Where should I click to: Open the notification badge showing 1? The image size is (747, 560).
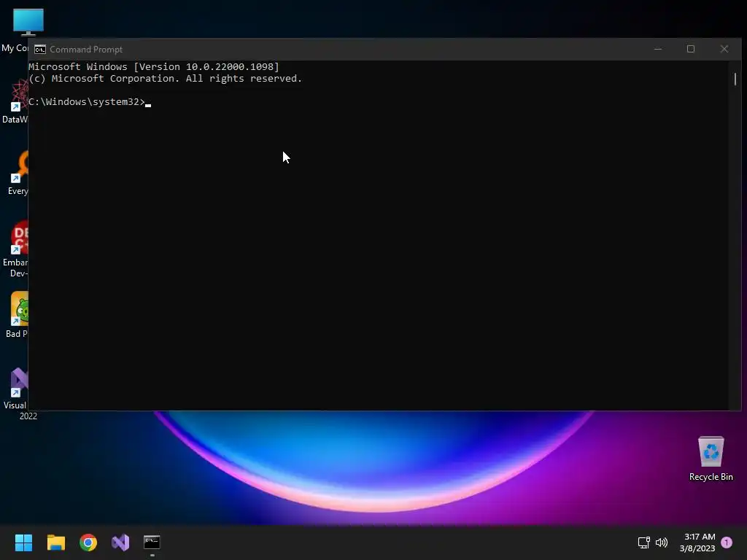pos(727,542)
